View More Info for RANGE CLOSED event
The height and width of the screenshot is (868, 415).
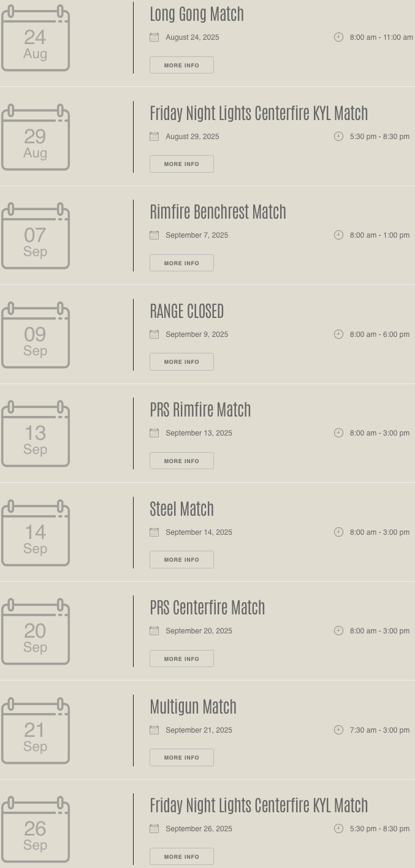click(181, 361)
